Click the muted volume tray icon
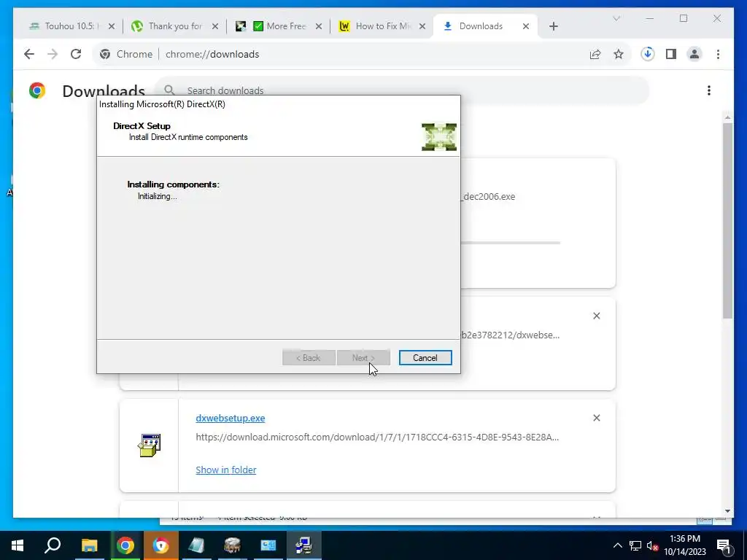Viewport: 747px width, 560px height. [x=653, y=545]
